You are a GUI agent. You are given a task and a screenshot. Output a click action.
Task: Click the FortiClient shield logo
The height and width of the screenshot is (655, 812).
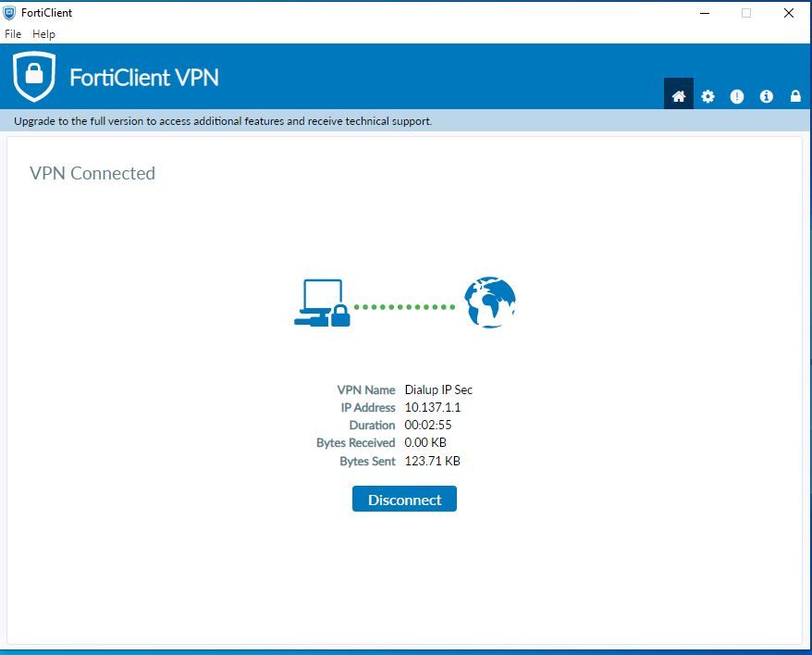[34, 76]
